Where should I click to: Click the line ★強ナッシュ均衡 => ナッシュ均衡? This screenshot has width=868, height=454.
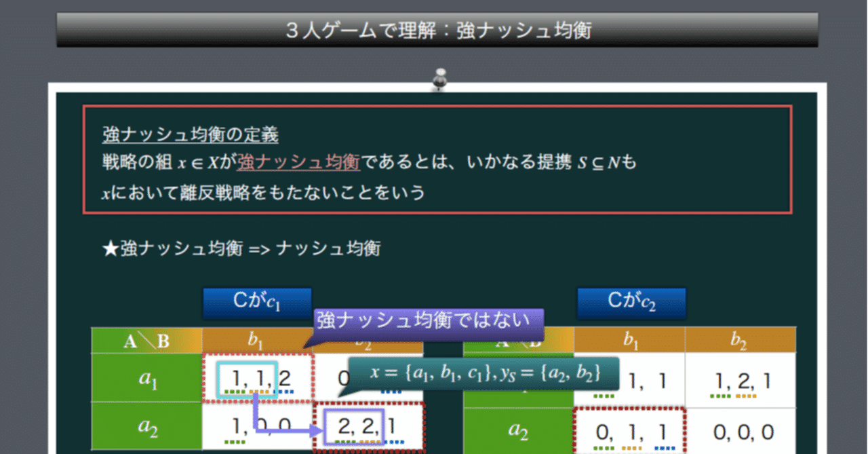241,248
